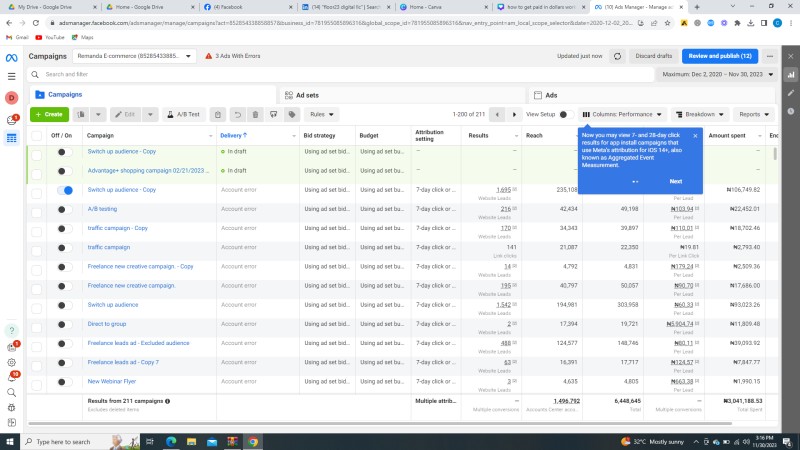The image size is (800, 450).
Task: Click the Search and filter field
Action: click(x=341, y=74)
